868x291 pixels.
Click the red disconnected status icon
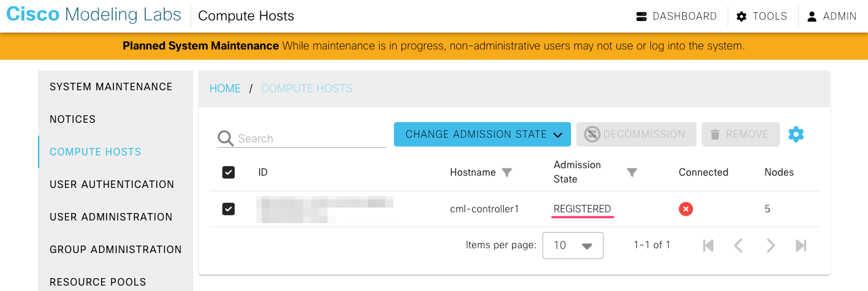click(x=686, y=209)
